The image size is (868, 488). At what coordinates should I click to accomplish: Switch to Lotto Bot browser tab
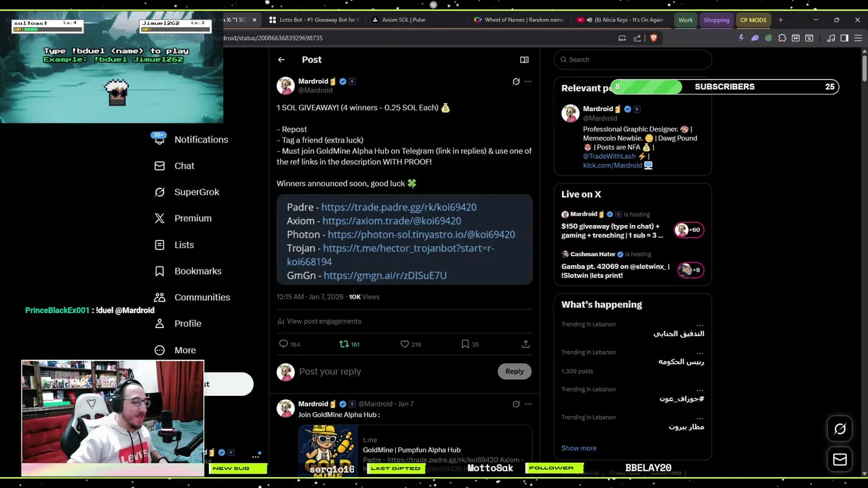coord(314,20)
